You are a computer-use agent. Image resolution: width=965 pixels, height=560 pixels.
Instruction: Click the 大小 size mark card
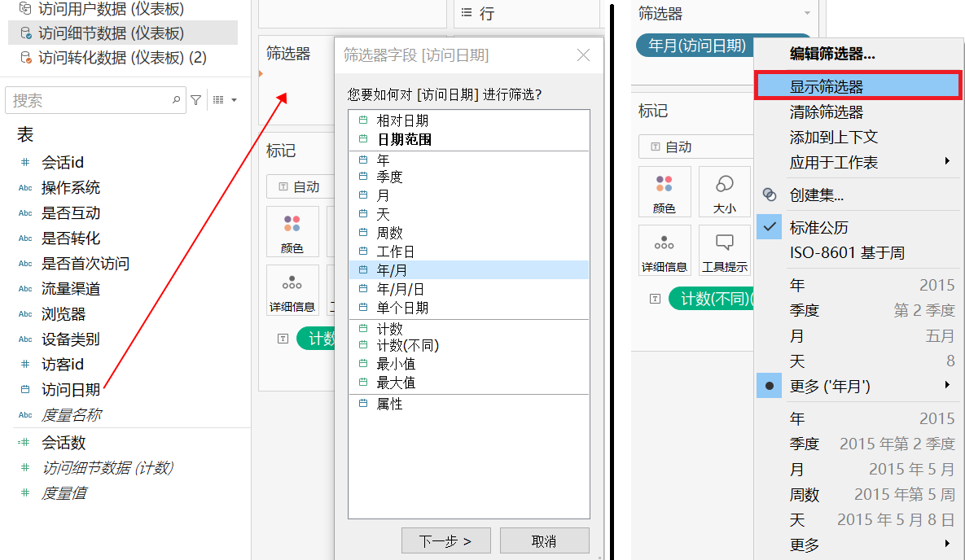coord(725,191)
